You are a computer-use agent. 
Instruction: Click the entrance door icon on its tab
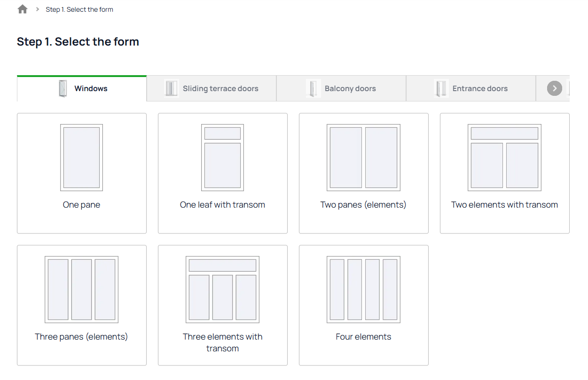441,88
